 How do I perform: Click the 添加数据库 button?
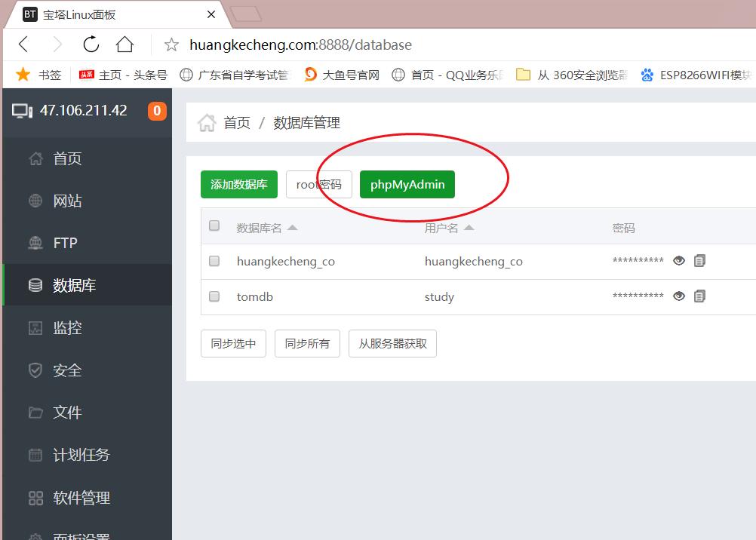coord(238,184)
